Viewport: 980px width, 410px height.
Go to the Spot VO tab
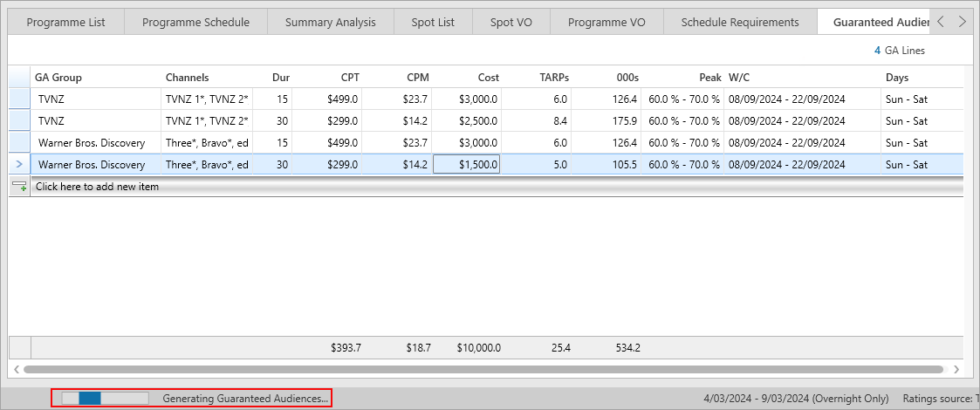tap(511, 23)
